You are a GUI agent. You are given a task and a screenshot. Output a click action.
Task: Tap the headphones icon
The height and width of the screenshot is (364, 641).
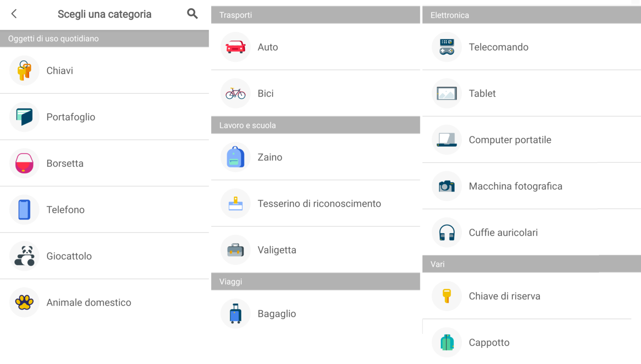click(x=446, y=232)
